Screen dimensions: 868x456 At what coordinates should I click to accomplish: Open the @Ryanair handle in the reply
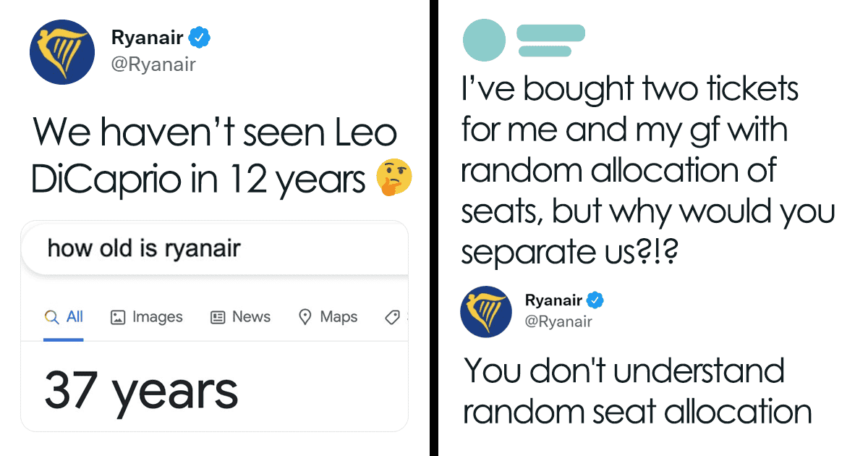click(x=558, y=321)
